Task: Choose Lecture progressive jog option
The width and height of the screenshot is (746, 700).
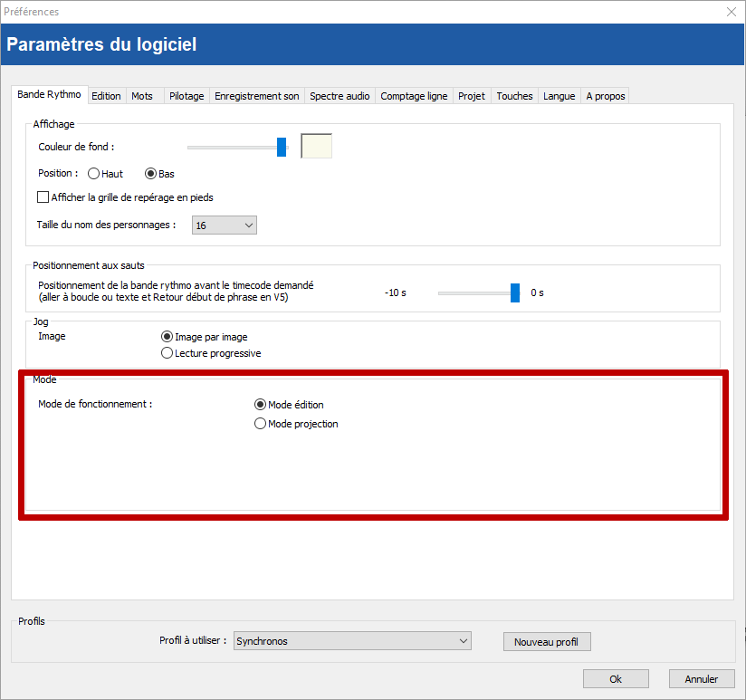Action: pos(167,353)
